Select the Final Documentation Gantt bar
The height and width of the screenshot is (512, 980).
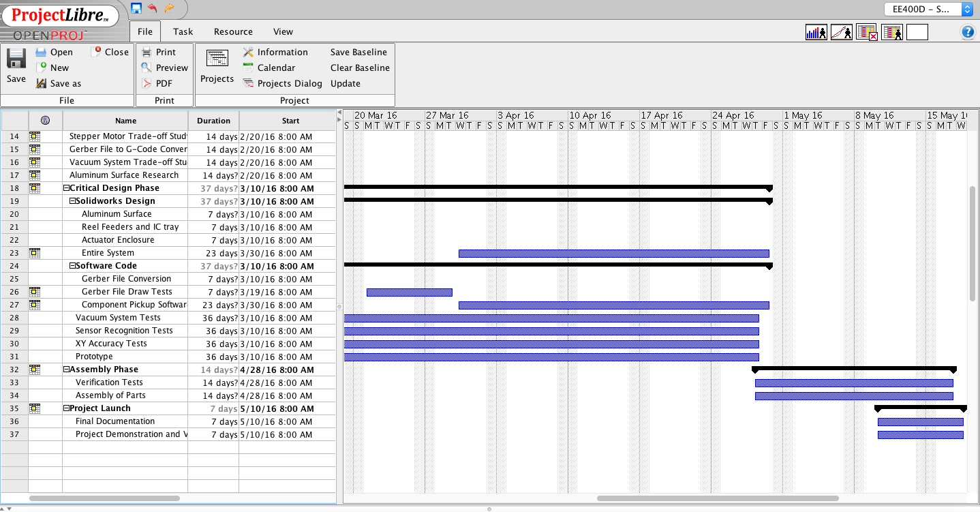(x=921, y=422)
